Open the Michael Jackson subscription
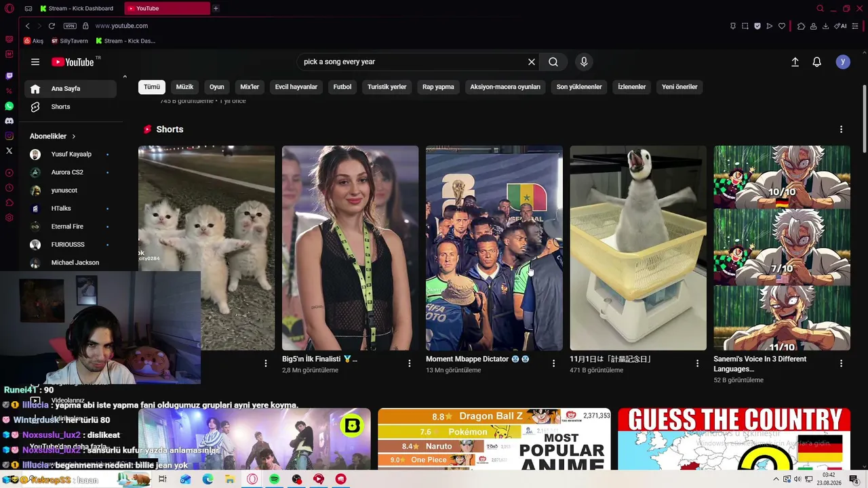The image size is (868, 488). pyautogui.click(x=71, y=262)
